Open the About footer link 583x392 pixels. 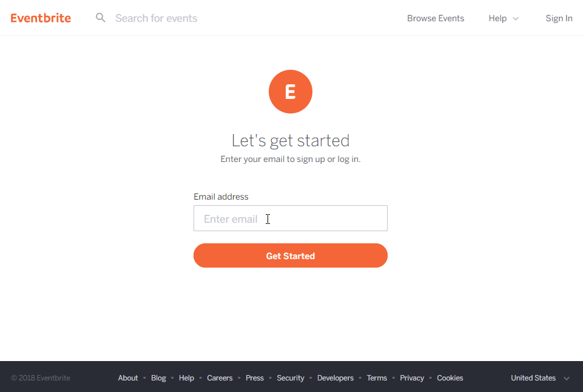point(128,378)
